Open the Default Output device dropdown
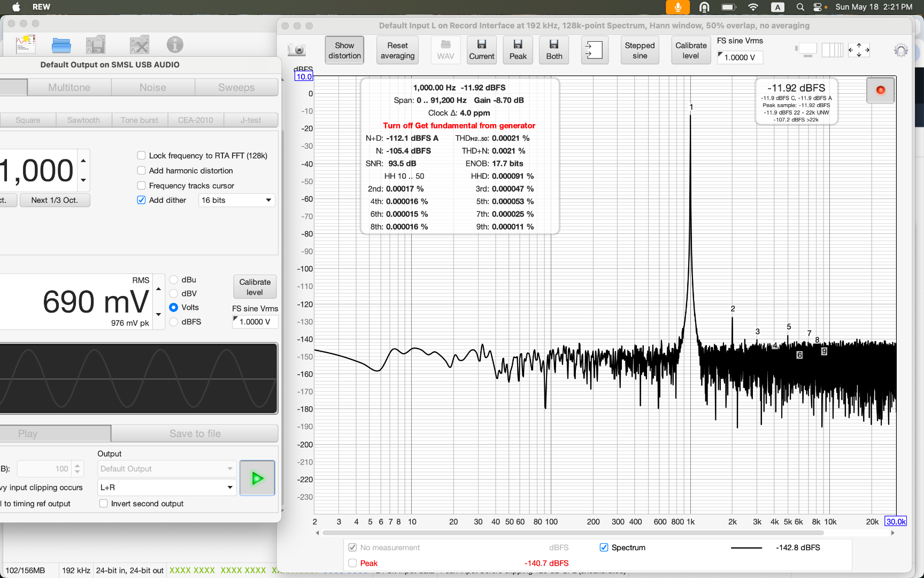Image resolution: width=924 pixels, height=578 pixels. (x=167, y=469)
